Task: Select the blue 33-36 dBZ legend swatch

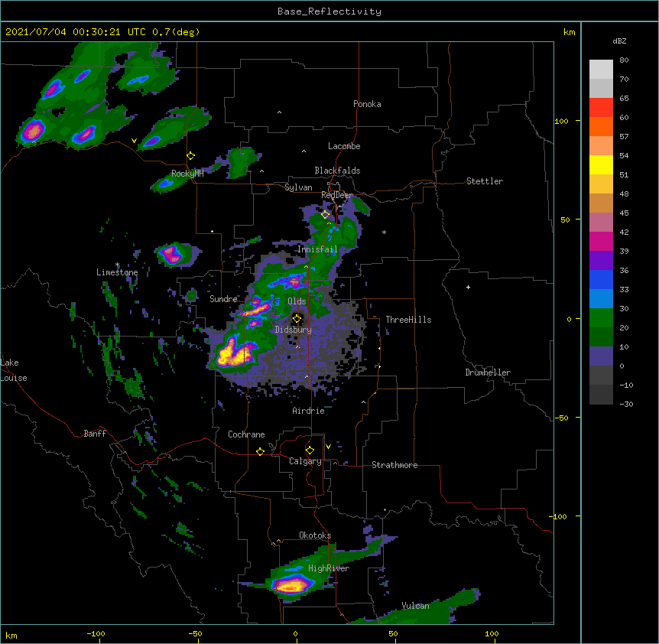Action: [601, 279]
